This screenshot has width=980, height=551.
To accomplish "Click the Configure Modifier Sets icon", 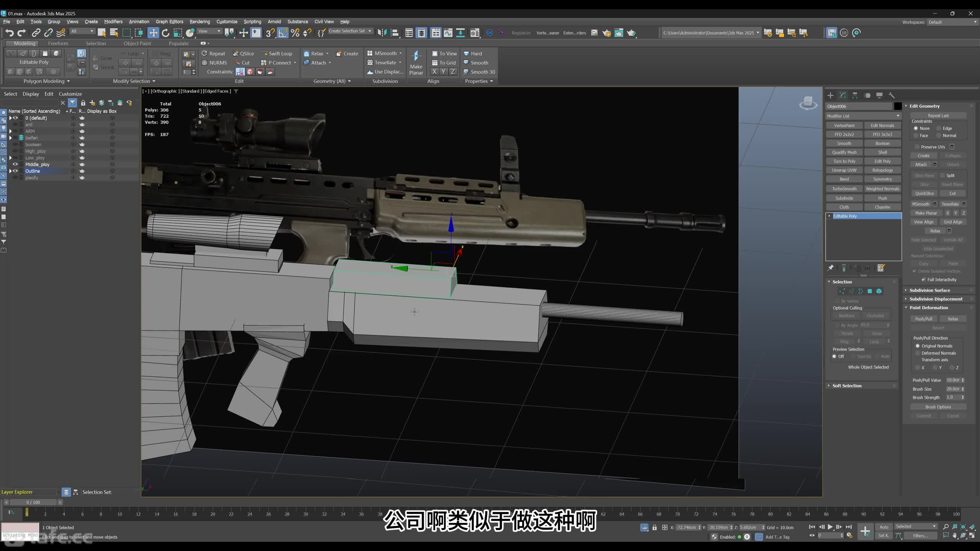I will [x=881, y=268].
